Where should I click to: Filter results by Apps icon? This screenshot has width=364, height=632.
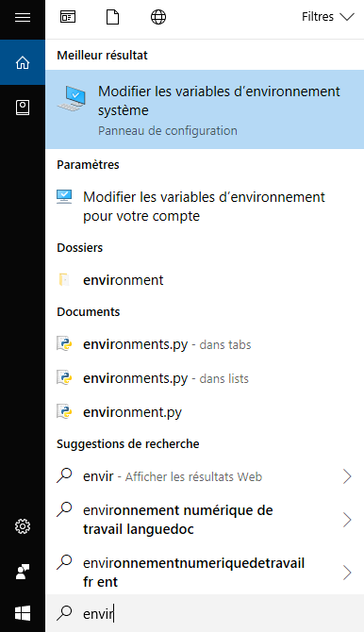pyautogui.click(x=68, y=17)
